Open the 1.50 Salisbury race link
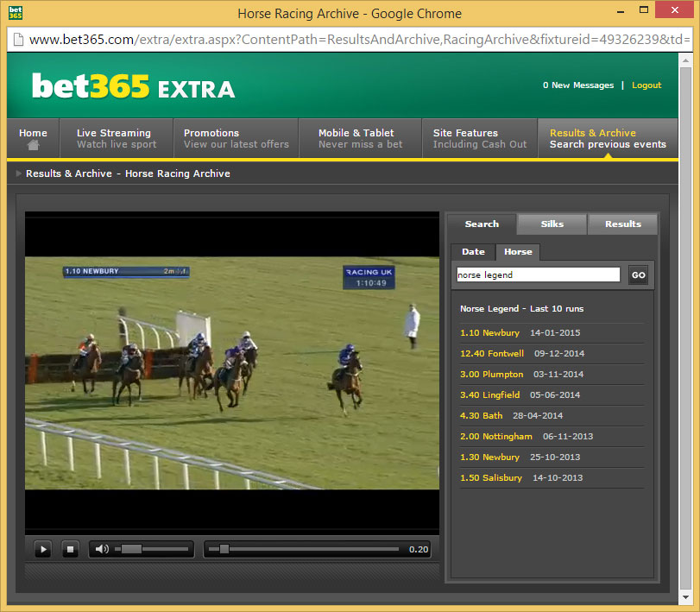Screen dimensions: 700x612 pos(491,477)
